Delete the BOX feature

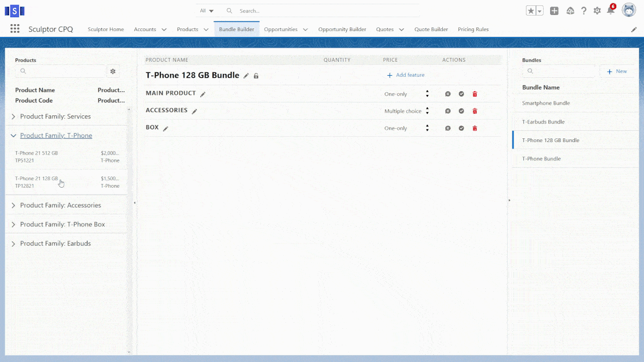[x=474, y=128]
